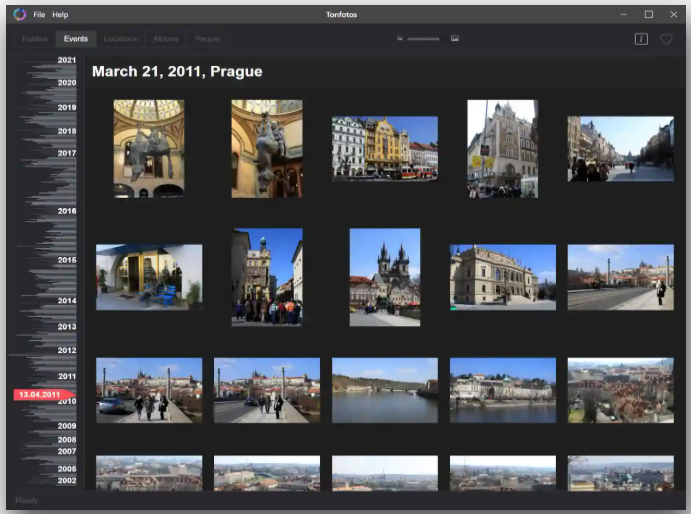
Task: Open the File menu
Action: [39, 15]
